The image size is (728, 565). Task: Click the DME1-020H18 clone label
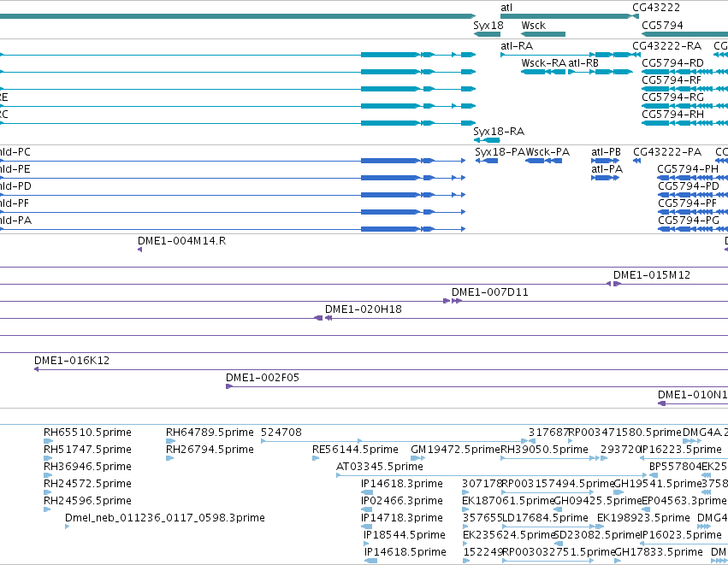[x=363, y=310]
